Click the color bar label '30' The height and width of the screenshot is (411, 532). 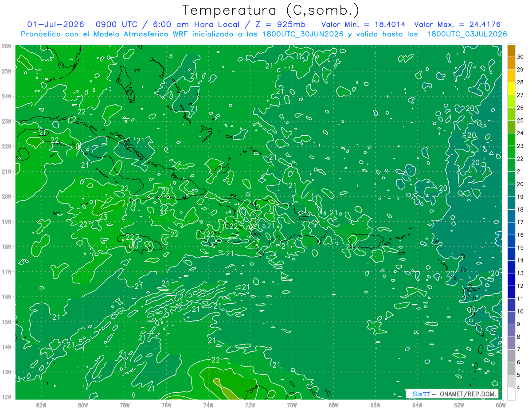tap(520, 57)
